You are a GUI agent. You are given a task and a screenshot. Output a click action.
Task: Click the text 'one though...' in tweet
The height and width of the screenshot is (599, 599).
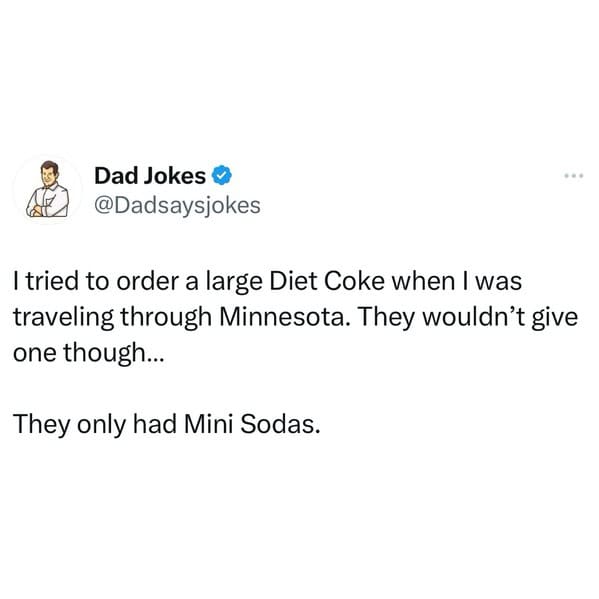pos(89,353)
